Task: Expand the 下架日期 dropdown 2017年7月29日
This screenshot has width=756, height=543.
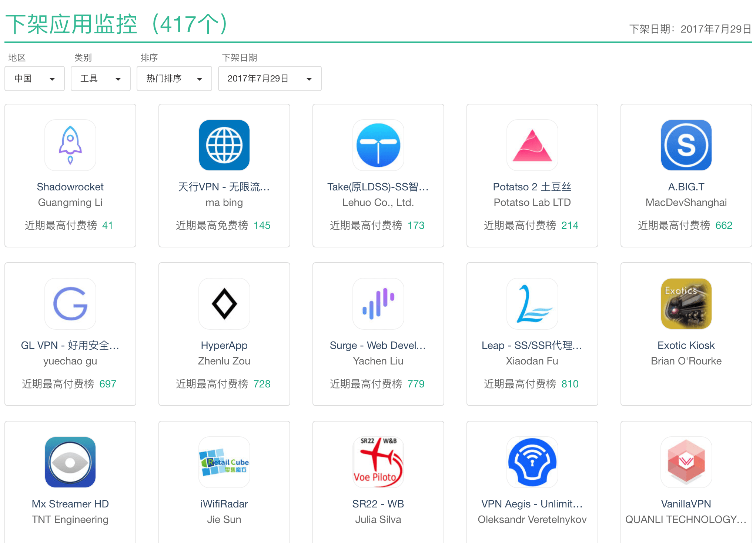Action: (270, 79)
